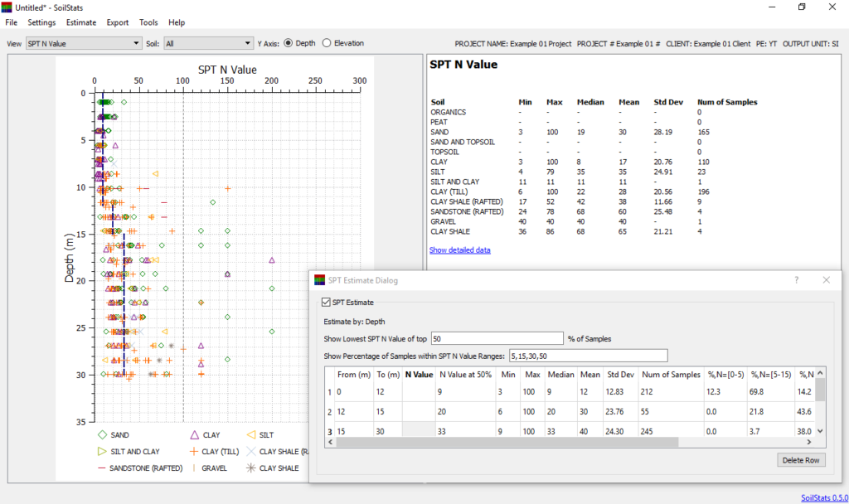Click the SPT Estimate Dialog title icon
This screenshot has width=849, height=504.
(x=319, y=280)
